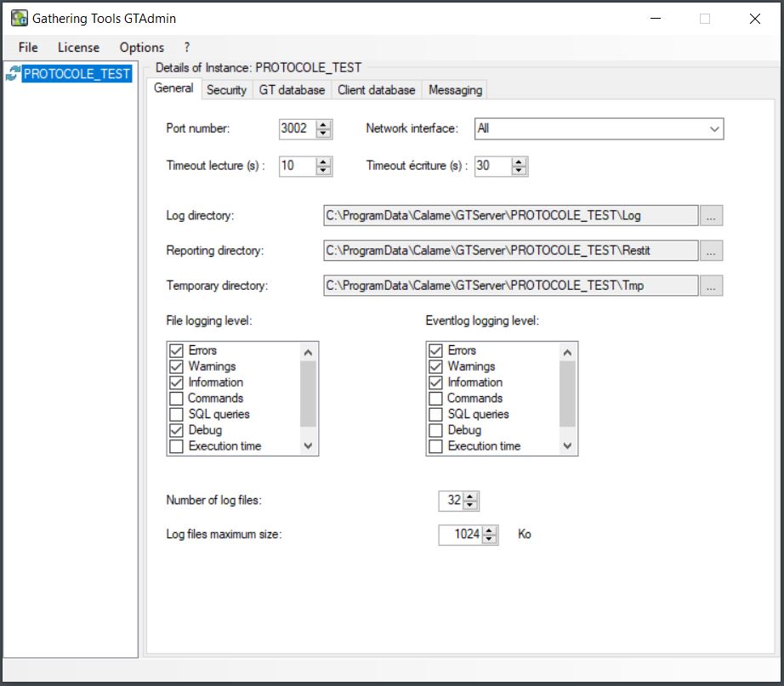Switch to the GT database tab

click(x=292, y=90)
